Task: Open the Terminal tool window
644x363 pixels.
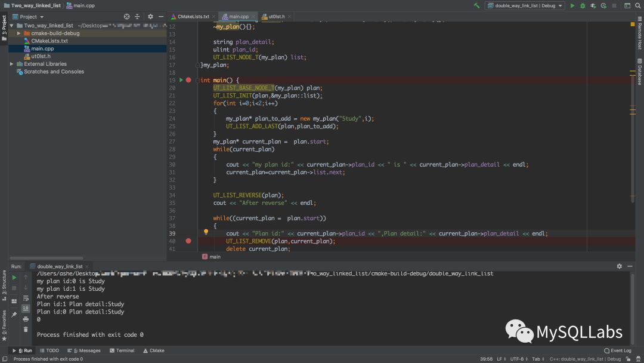Action: click(x=122, y=350)
